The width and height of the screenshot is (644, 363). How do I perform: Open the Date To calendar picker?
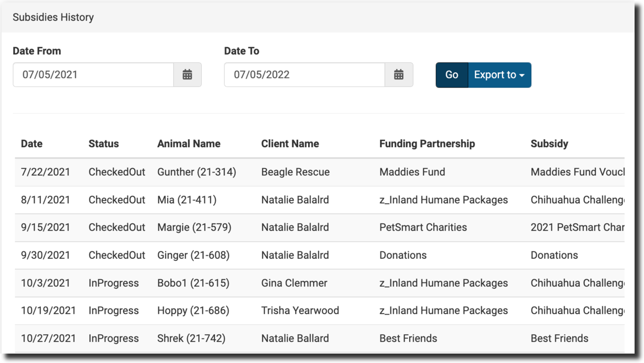click(399, 75)
